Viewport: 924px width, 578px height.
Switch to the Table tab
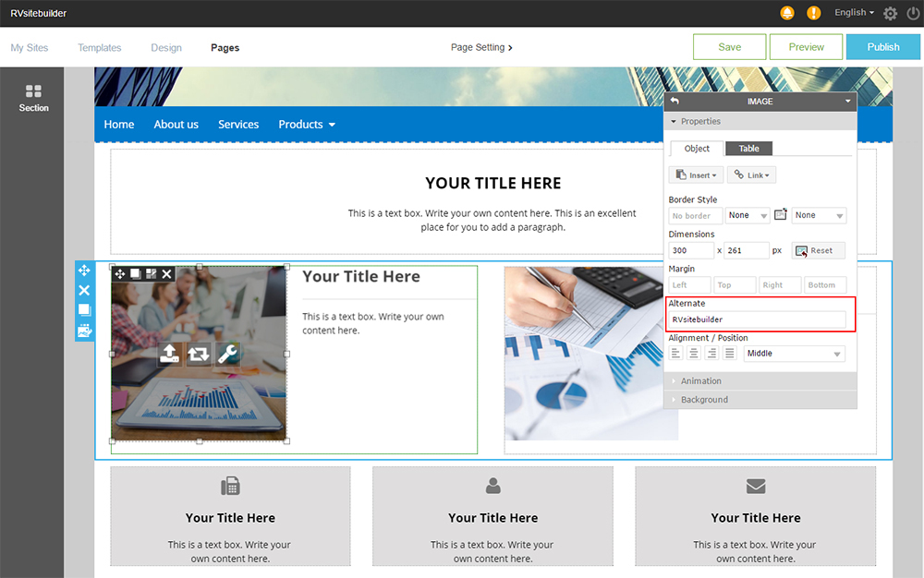tap(748, 149)
